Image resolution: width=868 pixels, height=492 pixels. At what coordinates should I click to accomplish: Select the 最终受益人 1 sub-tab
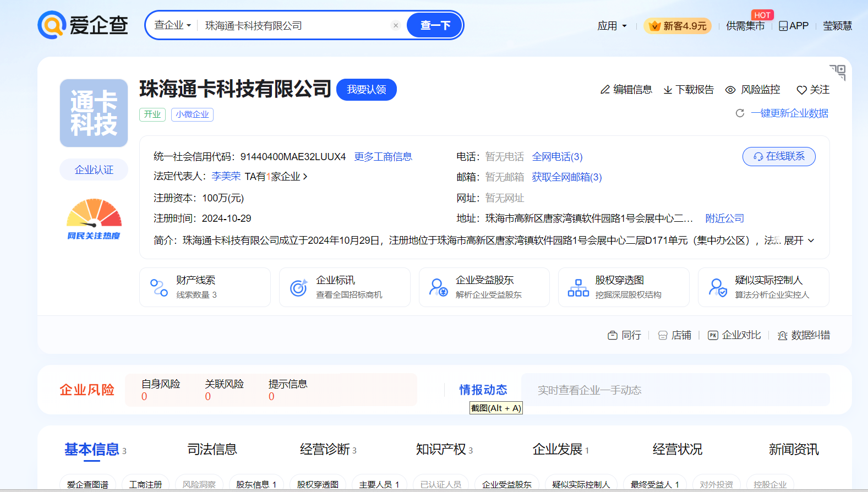coord(655,484)
